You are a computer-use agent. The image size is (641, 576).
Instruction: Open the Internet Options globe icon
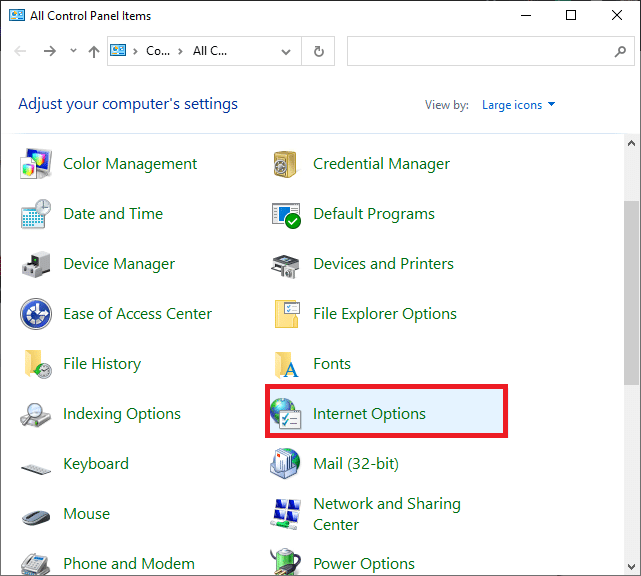(287, 414)
